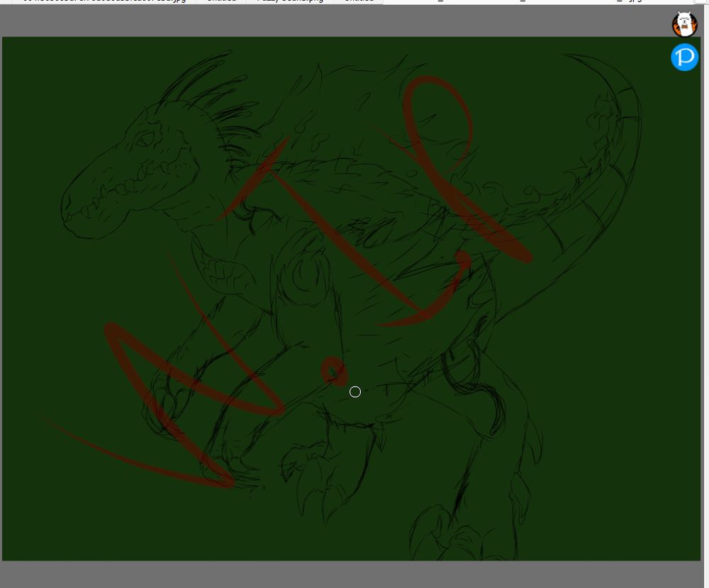Viewport: 709px width, 588px height.
Task: Click the dragon sketch canvas
Action: point(352,299)
